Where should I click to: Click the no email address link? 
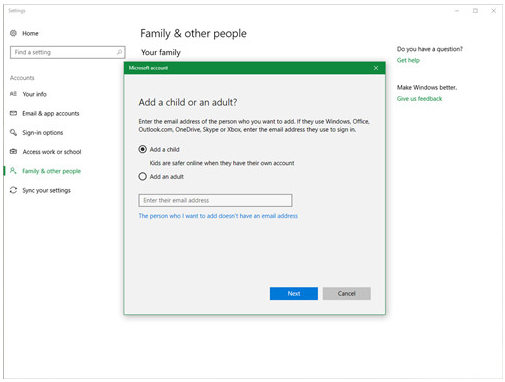coord(218,216)
